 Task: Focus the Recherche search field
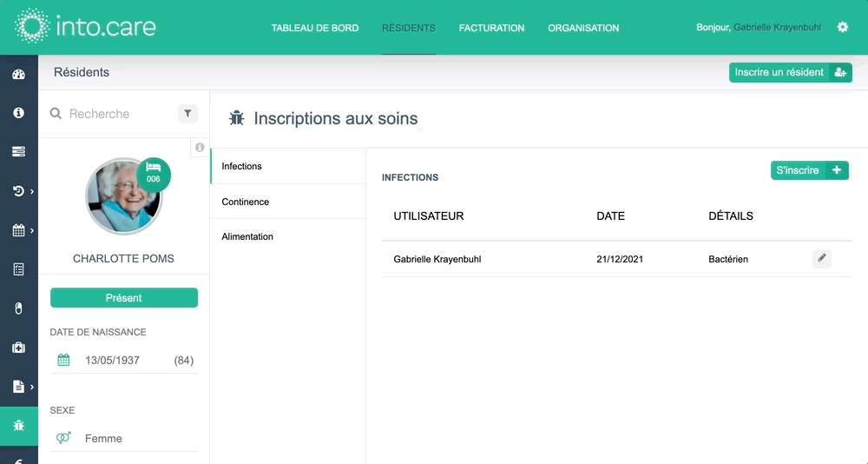point(119,114)
